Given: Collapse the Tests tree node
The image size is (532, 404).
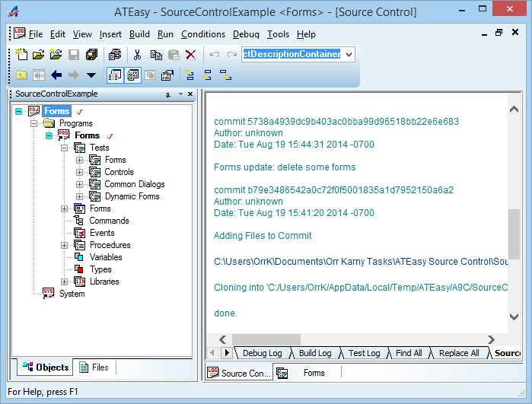Looking at the screenshot, I should tap(64, 148).
